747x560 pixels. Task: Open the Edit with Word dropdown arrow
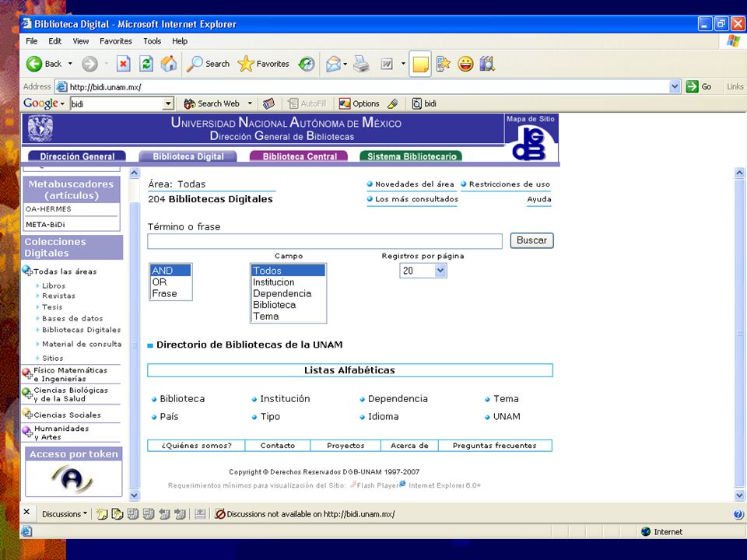403,64
